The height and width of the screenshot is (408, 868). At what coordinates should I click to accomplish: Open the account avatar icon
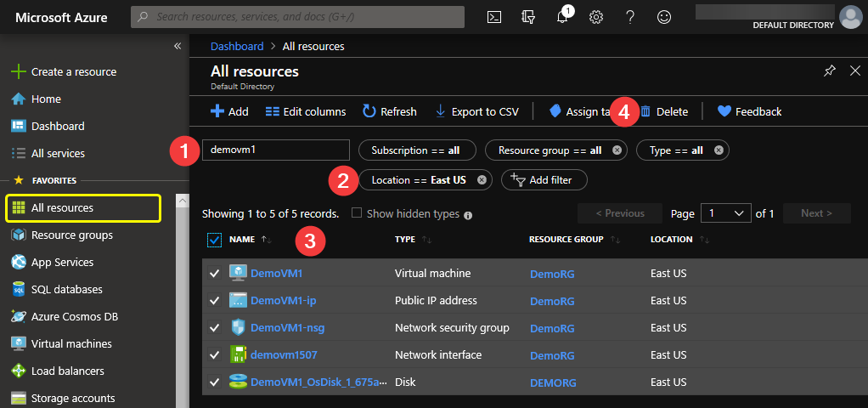[851, 17]
